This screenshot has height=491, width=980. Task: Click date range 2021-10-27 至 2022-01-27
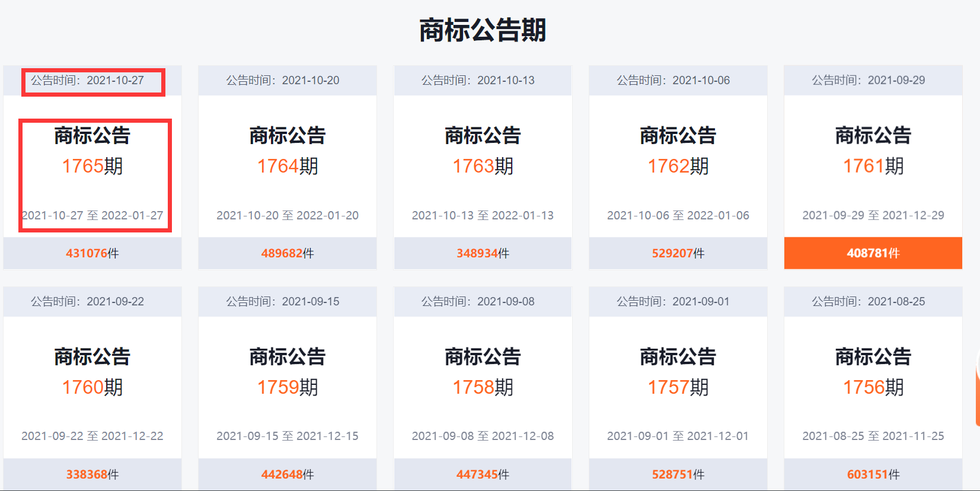click(x=92, y=215)
